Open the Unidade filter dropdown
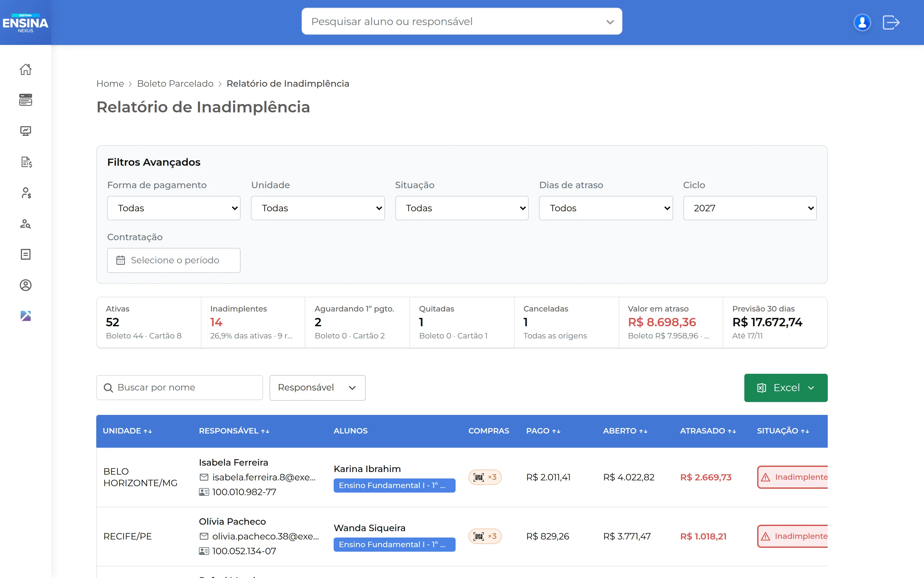Image resolution: width=924 pixels, height=578 pixels. pyautogui.click(x=318, y=208)
